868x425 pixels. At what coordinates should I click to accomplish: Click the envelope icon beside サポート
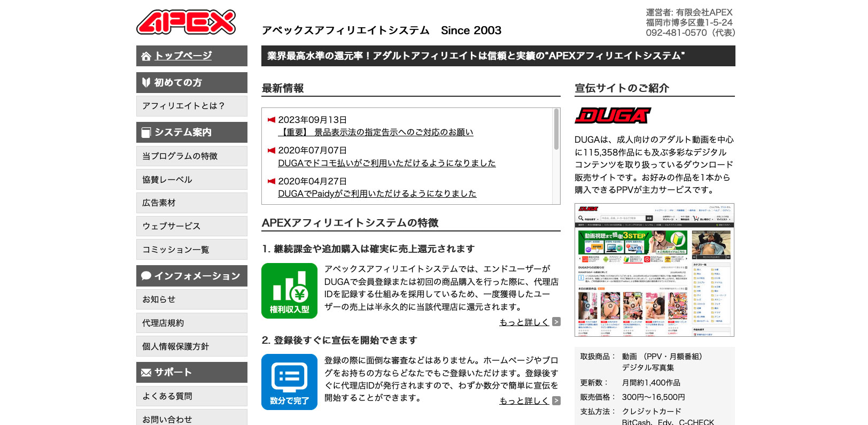point(146,373)
